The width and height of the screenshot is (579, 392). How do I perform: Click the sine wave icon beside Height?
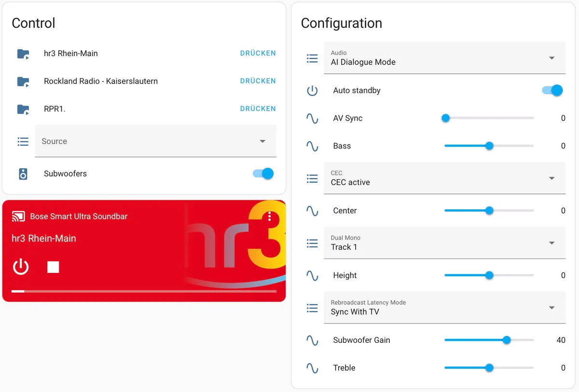click(312, 276)
